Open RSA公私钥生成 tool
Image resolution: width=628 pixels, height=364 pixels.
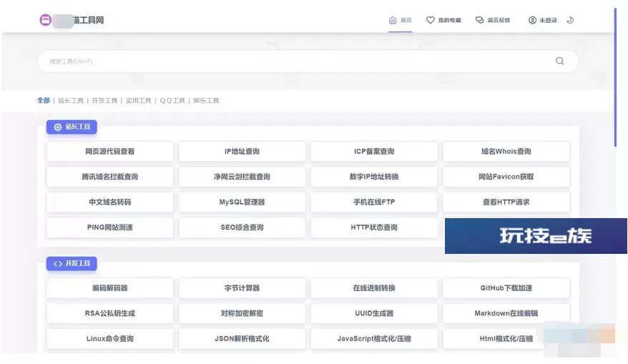pyautogui.click(x=109, y=313)
